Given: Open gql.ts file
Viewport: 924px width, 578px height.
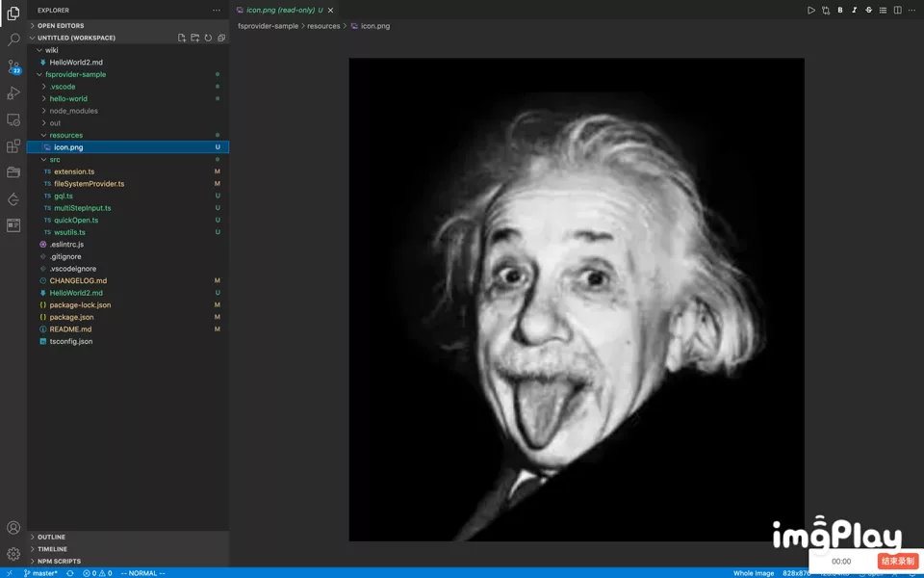Looking at the screenshot, I should 128,196.
